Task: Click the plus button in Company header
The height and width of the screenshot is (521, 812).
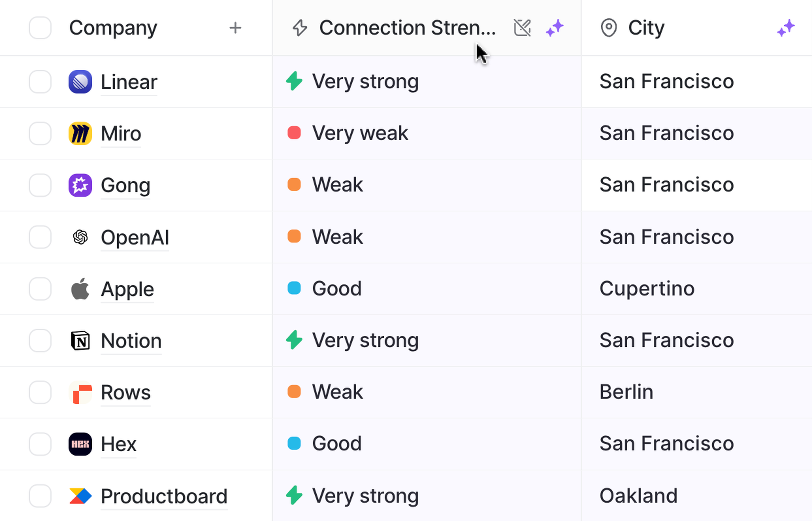Action: [x=235, y=28]
